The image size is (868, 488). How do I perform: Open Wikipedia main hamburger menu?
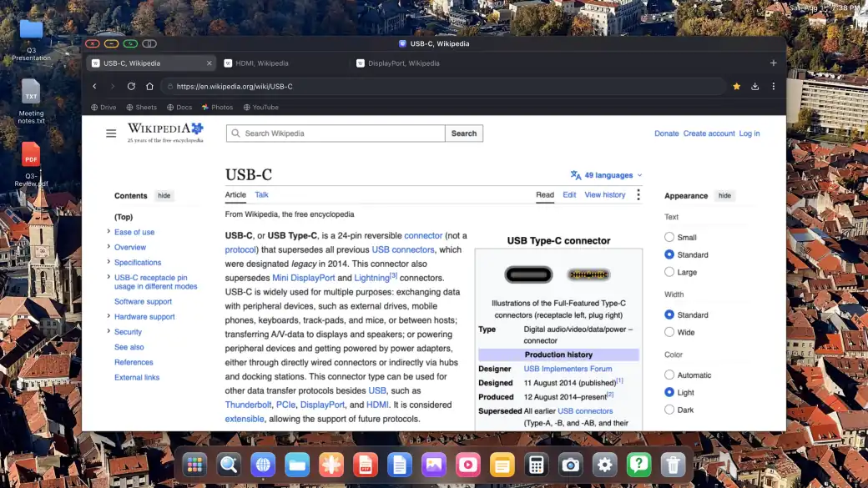click(111, 133)
